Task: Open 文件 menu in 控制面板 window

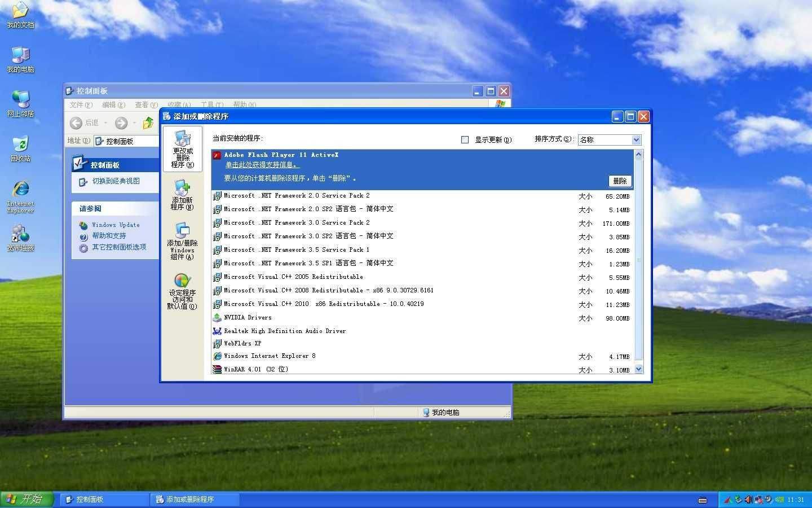Action: [81, 105]
